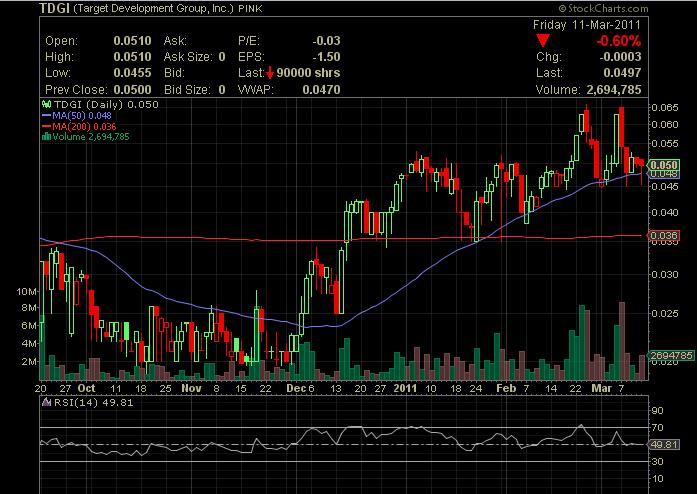The width and height of the screenshot is (697, 494).
Task: Click the candlestick icon in the legend
Action: (46, 104)
